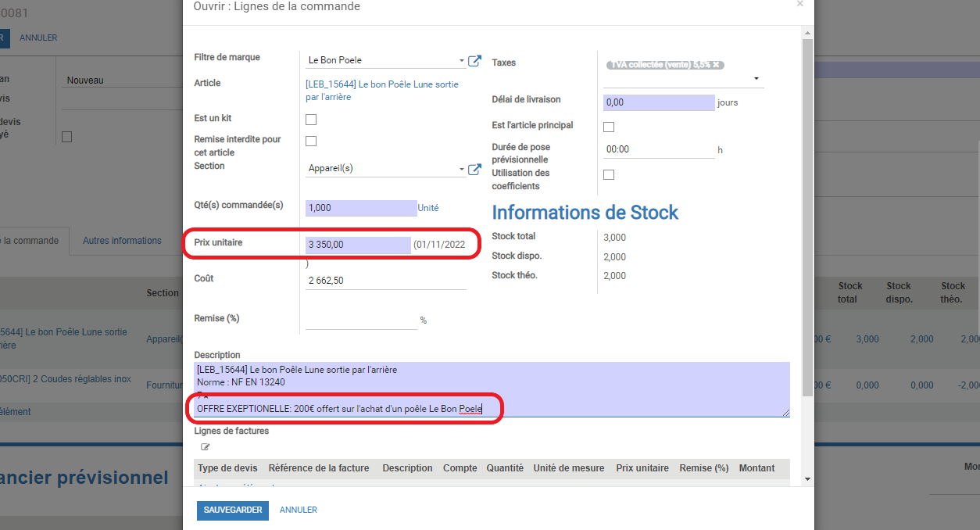Click the Remise (%) column header in invoices table
Viewport: 980px width, 530px height.
click(704, 468)
